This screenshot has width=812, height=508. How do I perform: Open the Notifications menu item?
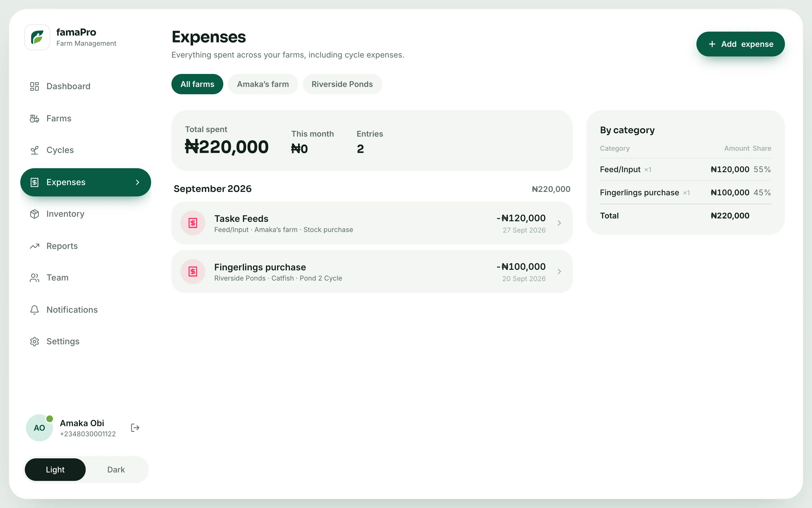85,310
